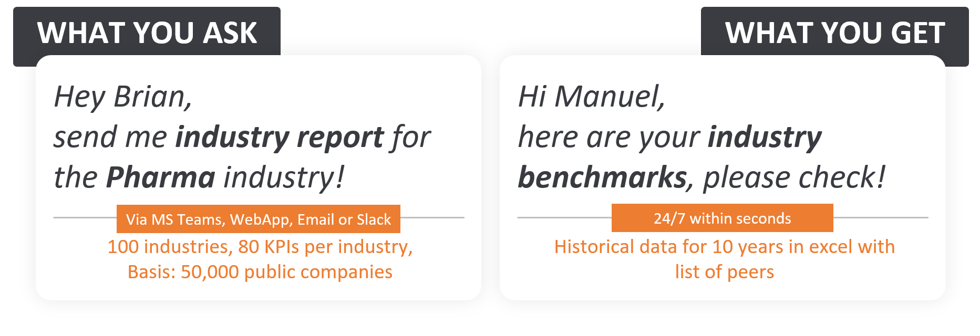Screen dimensions: 980x336
Task: Click the divider line right of the "24/7 within seconds" badge
Action: 881,217
